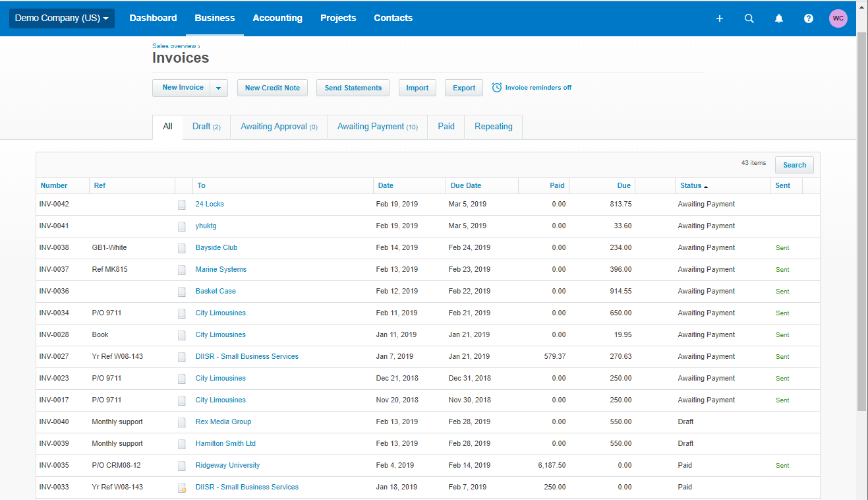The width and height of the screenshot is (868, 500).
Task: Open the Business menu
Action: click(x=215, y=18)
